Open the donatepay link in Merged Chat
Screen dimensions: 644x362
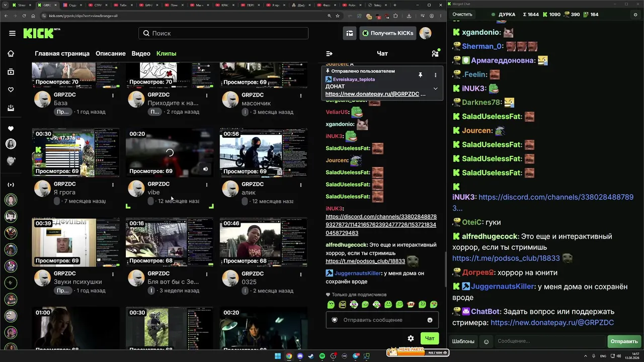point(552,323)
